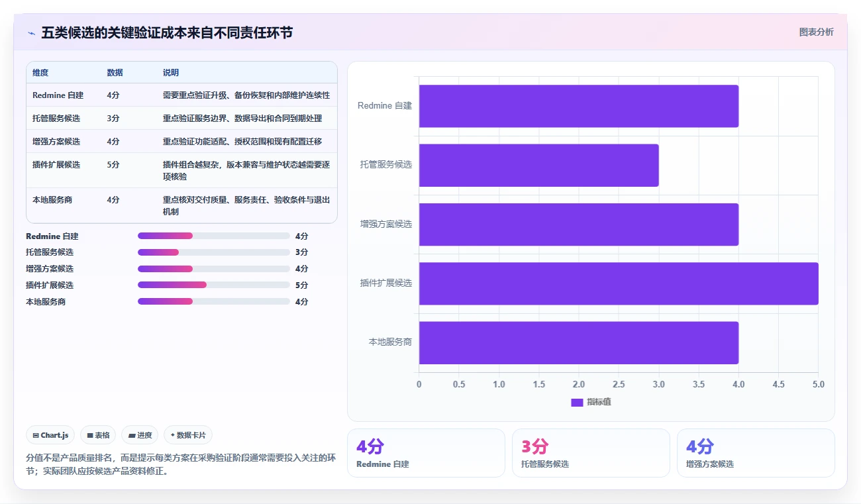The image size is (861, 504).
Task: Click description starting 重点核对交付质量
Action: pyautogui.click(x=246, y=205)
